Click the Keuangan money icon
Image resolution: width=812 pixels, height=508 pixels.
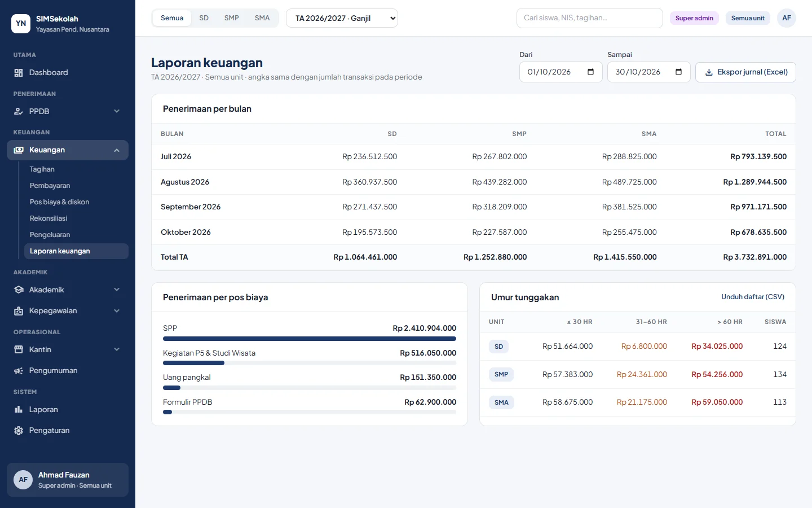click(x=19, y=150)
